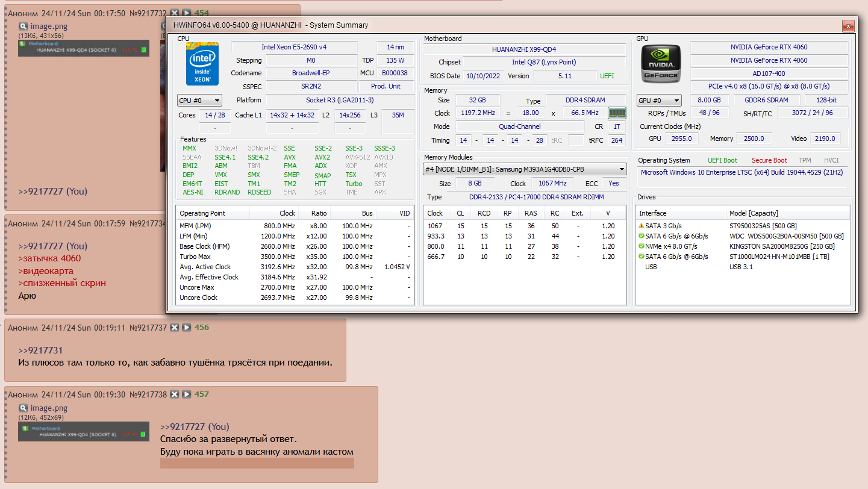Click the 'Secure Boot' label in Operating System

(x=769, y=161)
